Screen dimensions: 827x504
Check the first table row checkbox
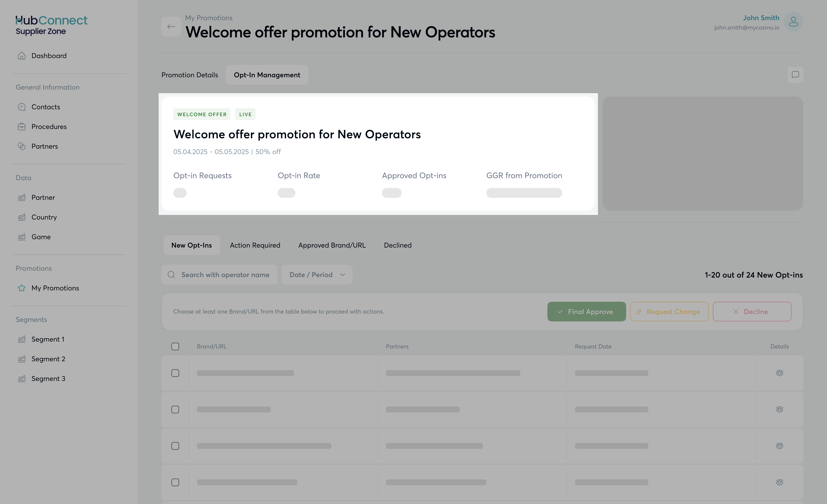175,373
